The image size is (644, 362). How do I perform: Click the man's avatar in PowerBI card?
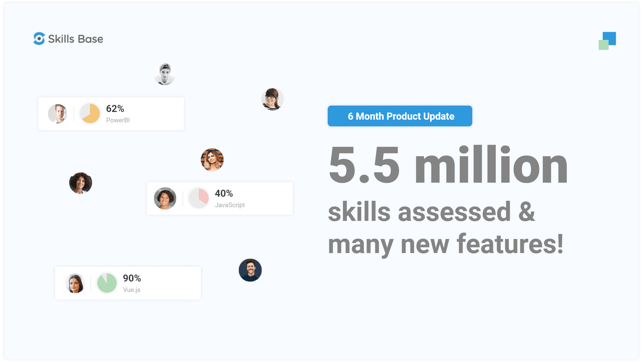click(x=57, y=114)
